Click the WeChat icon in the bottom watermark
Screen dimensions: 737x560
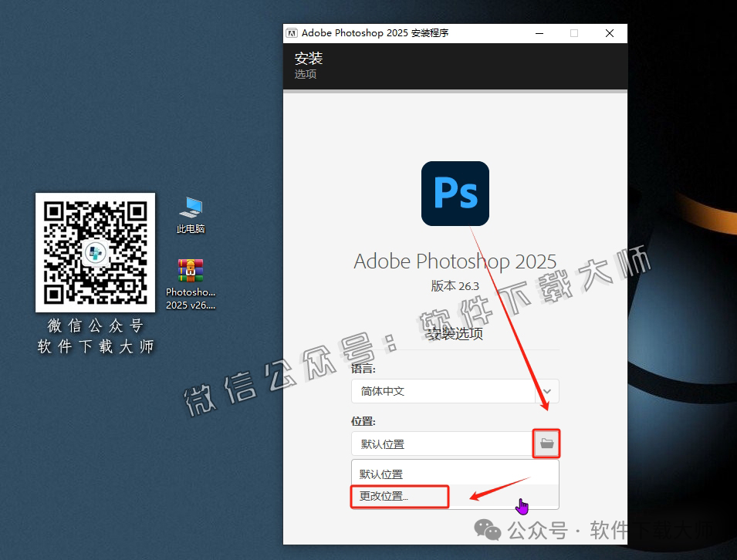[x=488, y=530]
